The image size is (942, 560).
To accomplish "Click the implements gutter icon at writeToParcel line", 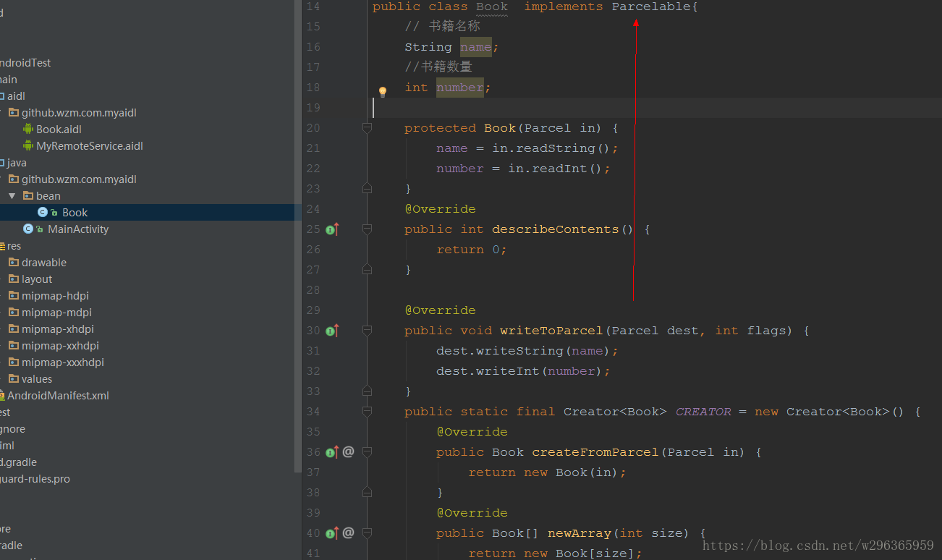I will pos(332,331).
